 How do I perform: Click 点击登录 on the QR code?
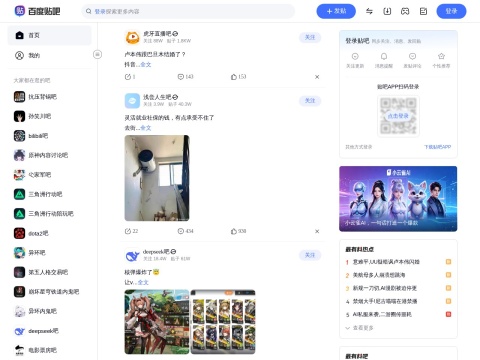(398, 116)
